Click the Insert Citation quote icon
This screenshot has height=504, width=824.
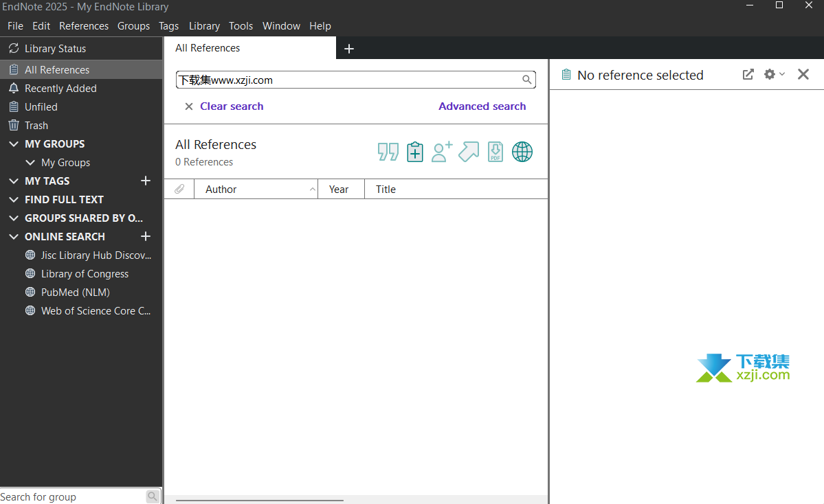click(x=388, y=152)
